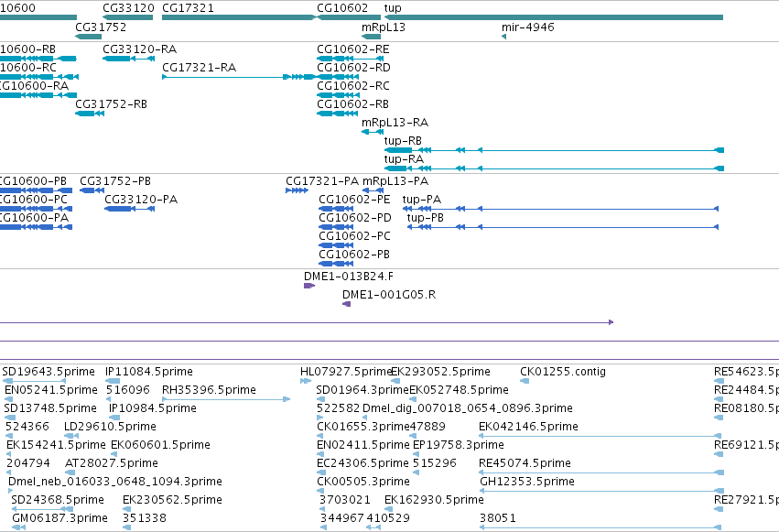Viewport: 779px width, 532px height.
Task: Click transcript CG31752-RB
Action: click(112, 104)
